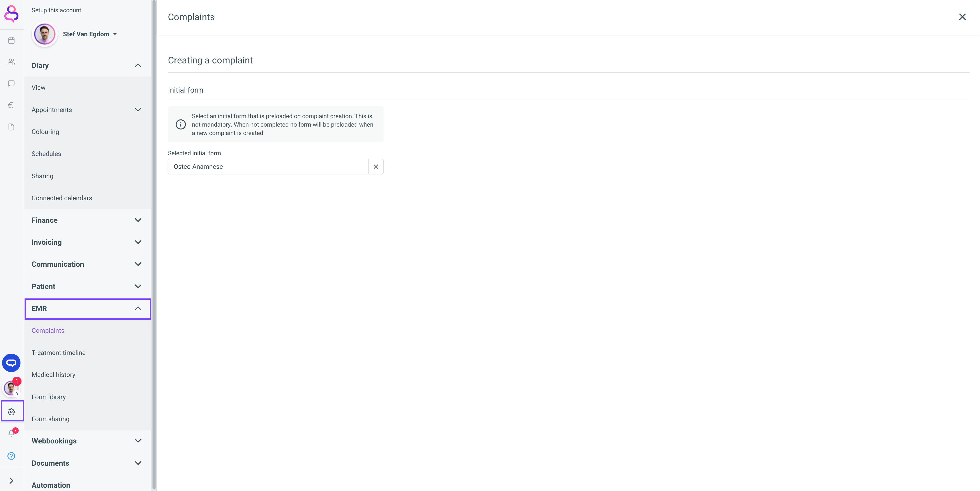Collapse the Diary section
This screenshot has height=491, width=980.
pyautogui.click(x=88, y=65)
